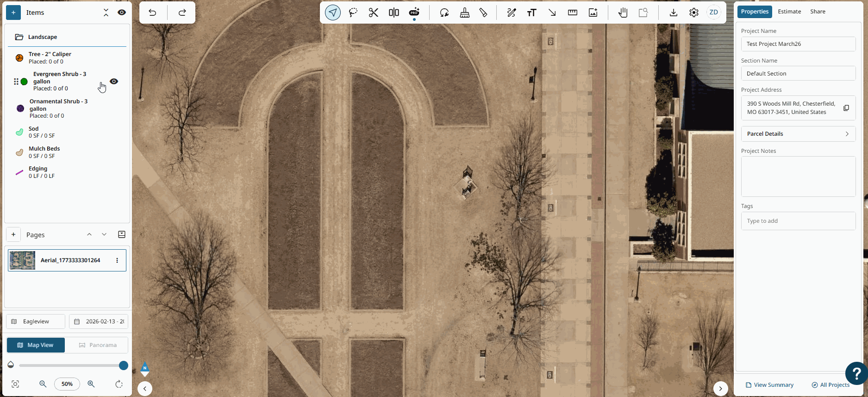Screen dimensions: 868x397
Task: Undo the last action
Action: tap(153, 13)
